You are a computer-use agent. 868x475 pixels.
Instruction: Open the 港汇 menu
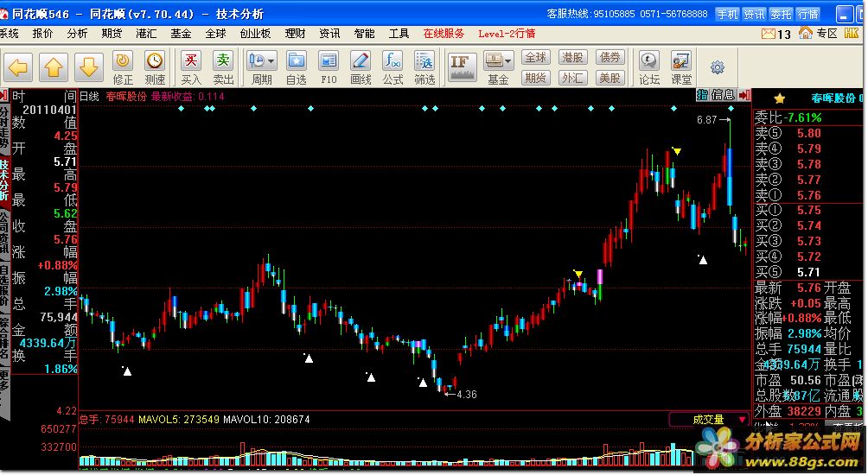pos(146,34)
